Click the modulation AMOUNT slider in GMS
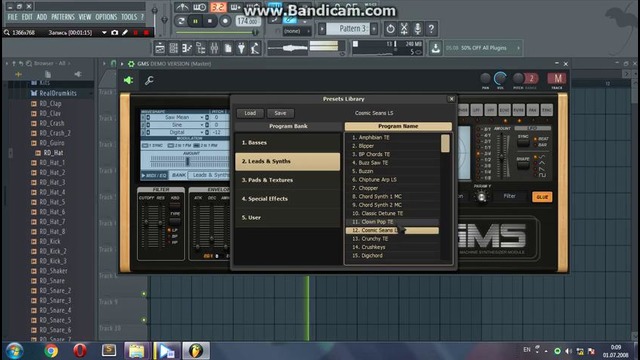Image resolution: width=640 pixels, height=360 pixels. 189,161
